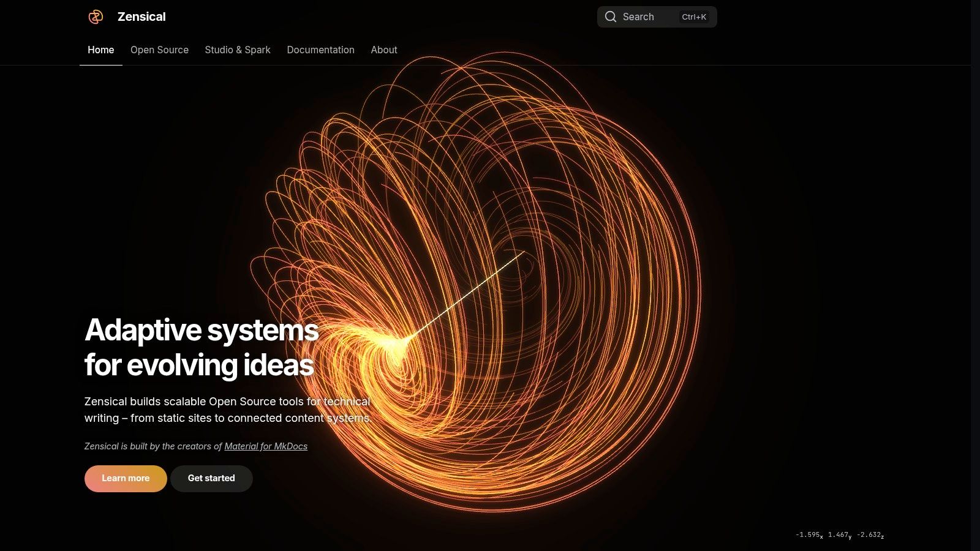The width and height of the screenshot is (980, 551).
Task: Click the Learn more button
Action: [126, 478]
